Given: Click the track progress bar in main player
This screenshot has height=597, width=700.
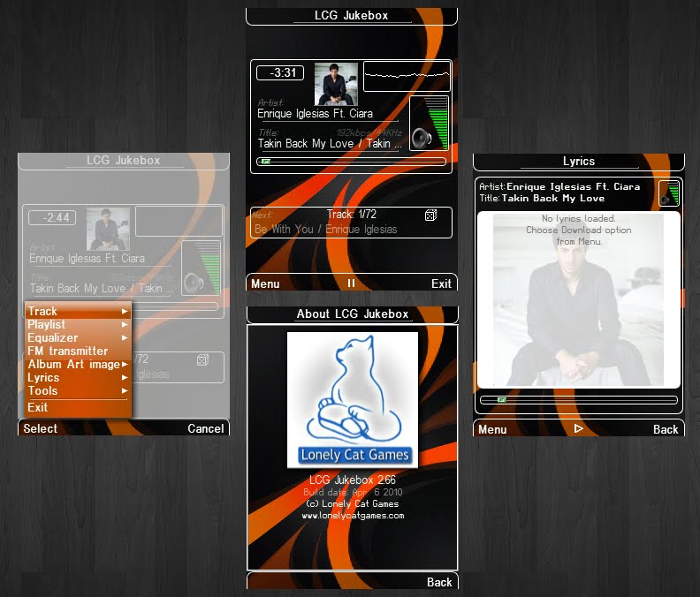Looking at the screenshot, I should [x=352, y=162].
